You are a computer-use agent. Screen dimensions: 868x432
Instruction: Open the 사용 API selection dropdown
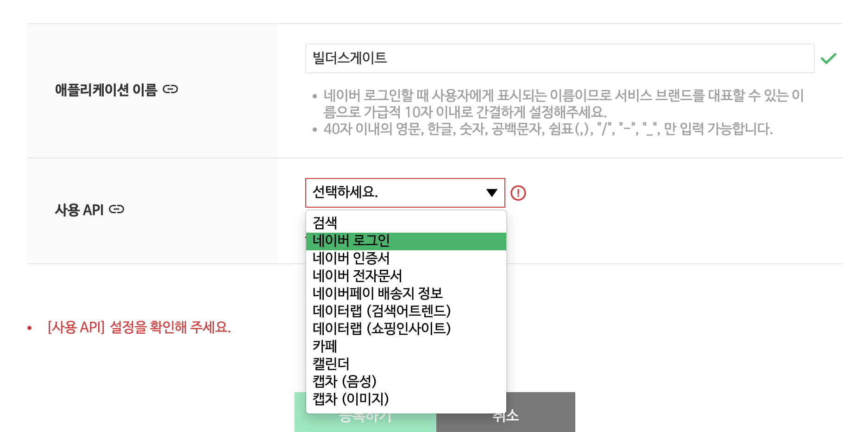[405, 193]
